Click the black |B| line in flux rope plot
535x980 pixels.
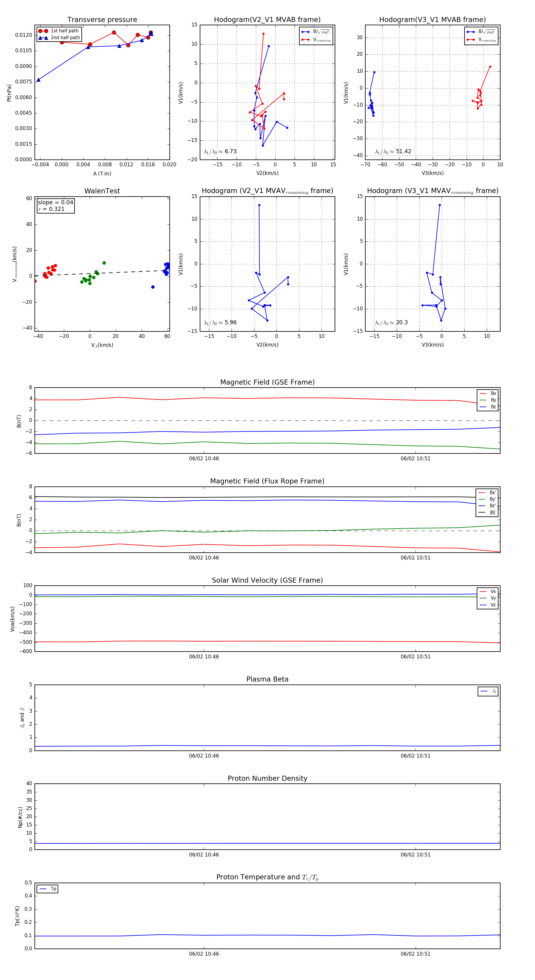point(267,497)
